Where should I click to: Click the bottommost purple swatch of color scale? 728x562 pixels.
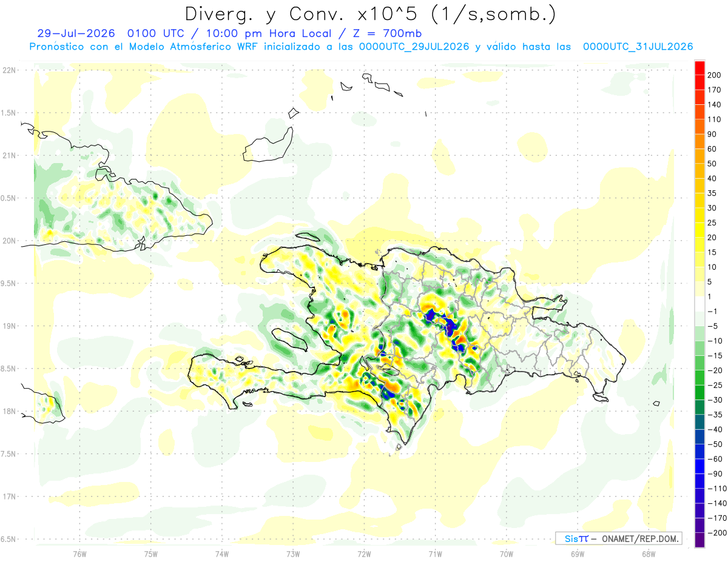(x=699, y=540)
